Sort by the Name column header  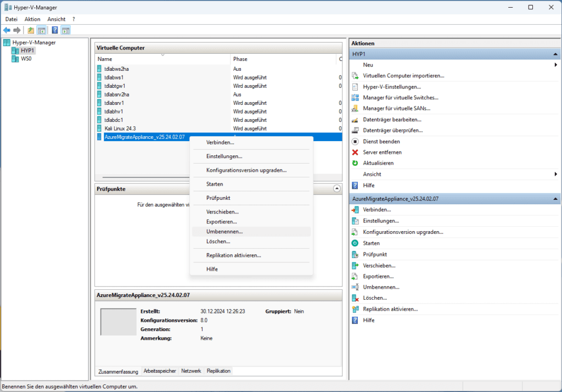tap(162, 59)
